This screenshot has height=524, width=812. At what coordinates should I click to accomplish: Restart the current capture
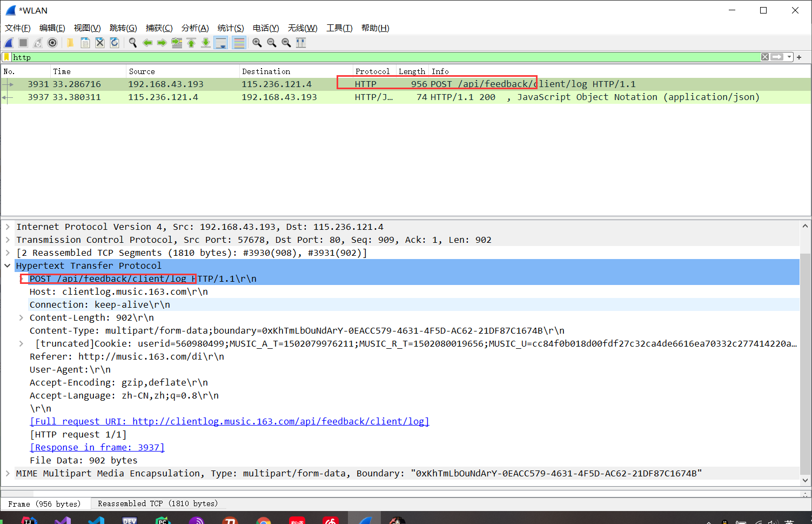coord(38,43)
